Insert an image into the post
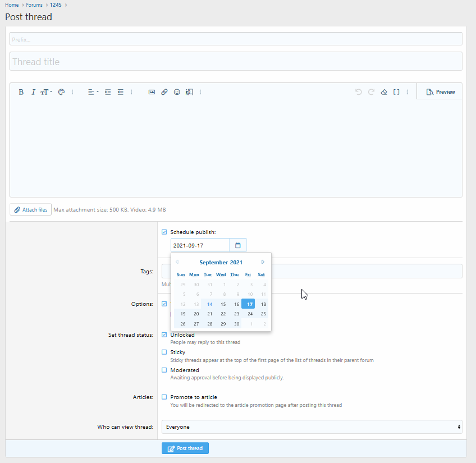Screen dimensions: 476x463 pos(152,92)
